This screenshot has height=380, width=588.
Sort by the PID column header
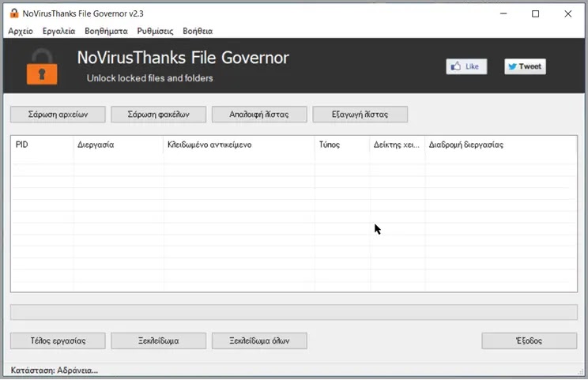tap(42, 145)
